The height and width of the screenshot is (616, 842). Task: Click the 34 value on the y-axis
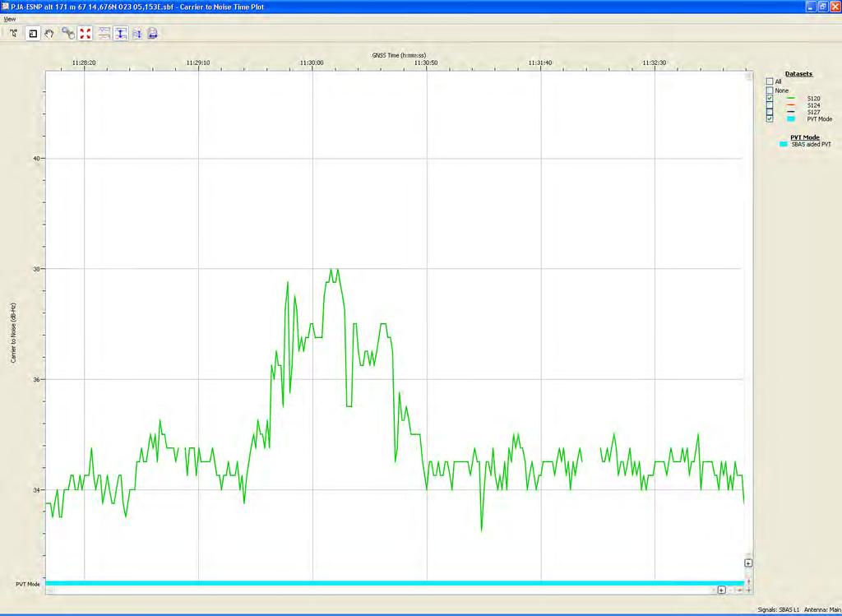[36, 490]
